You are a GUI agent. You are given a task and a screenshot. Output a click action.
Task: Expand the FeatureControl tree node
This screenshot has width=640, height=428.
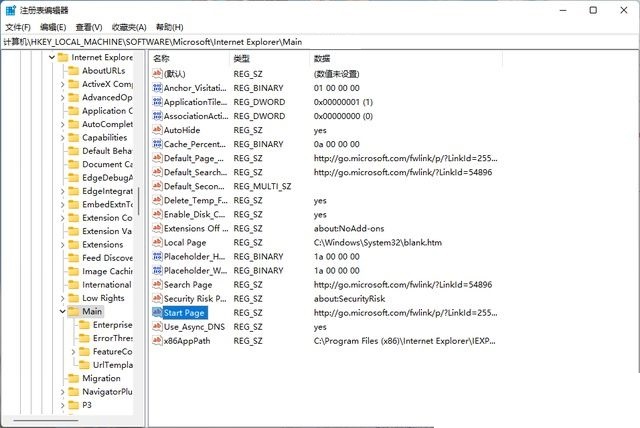(x=73, y=352)
